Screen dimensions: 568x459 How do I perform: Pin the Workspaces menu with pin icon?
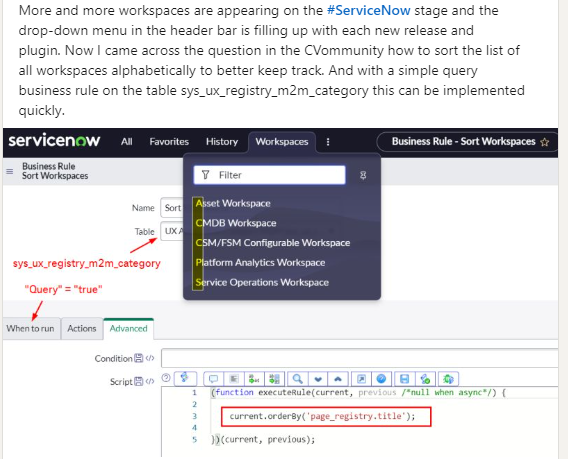(363, 175)
